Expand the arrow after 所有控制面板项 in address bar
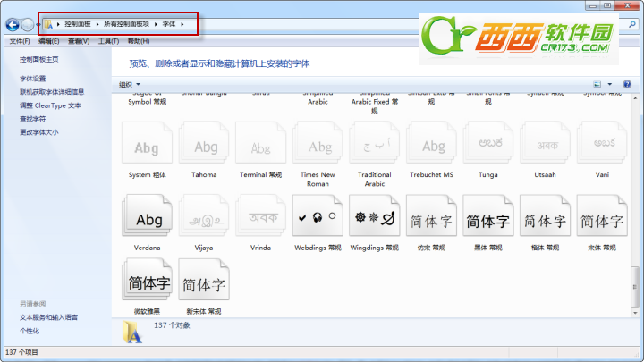The width and height of the screenshot is (644, 362). coord(156,24)
